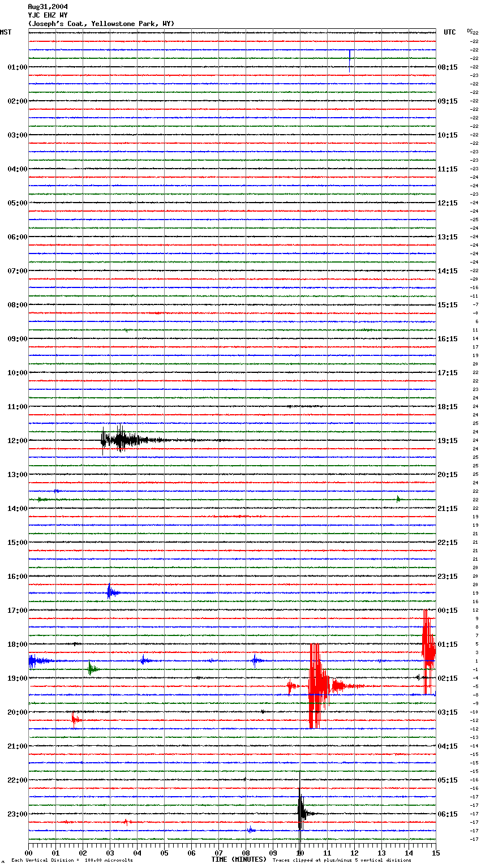Select the 02:00 MST time label
Image resolution: width=481 pixels, height=868 pixels.
point(18,101)
